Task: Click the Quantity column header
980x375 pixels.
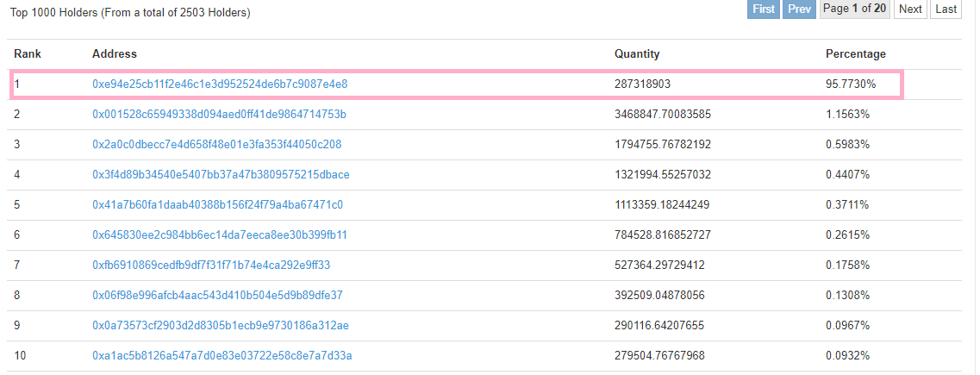Action: tap(637, 54)
